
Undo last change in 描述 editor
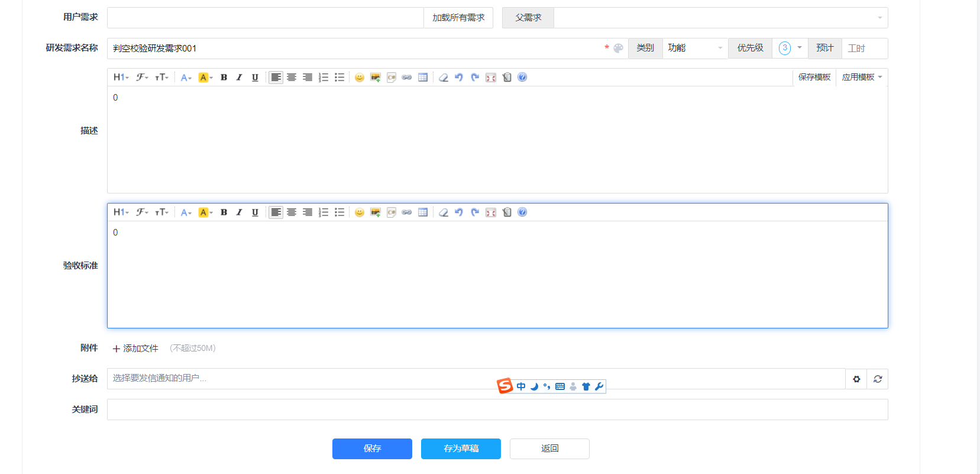(459, 78)
